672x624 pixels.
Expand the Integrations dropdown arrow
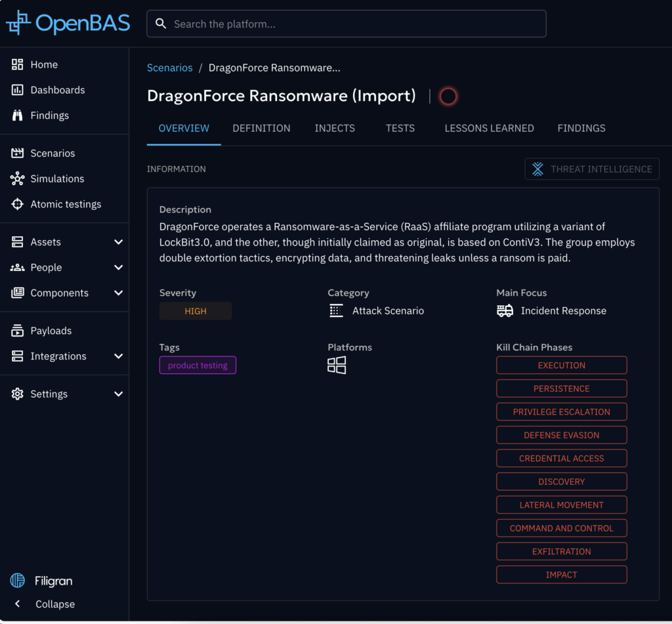(x=118, y=356)
